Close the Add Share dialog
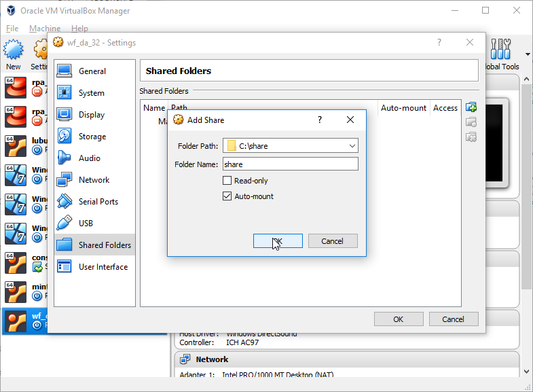 point(350,120)
